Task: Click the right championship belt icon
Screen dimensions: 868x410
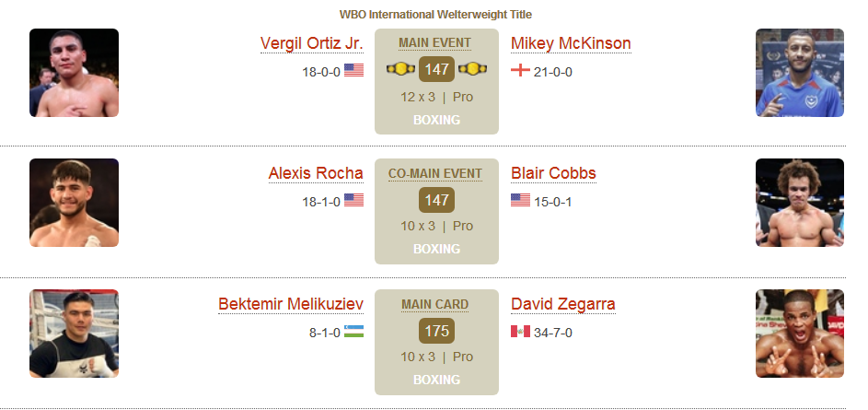Action: point(473,69)
